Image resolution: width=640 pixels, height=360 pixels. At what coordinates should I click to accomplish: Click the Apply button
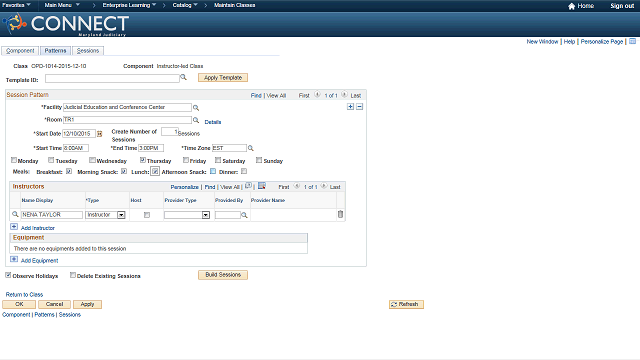click(87, 304)
